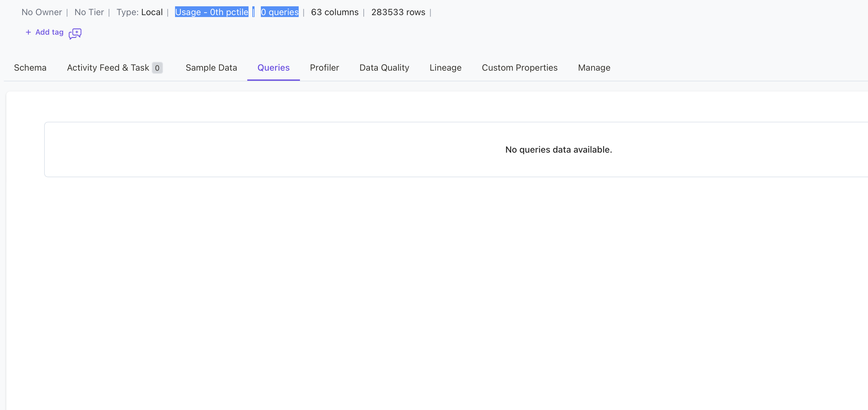This screenshot has height=410, width=868.
Task: Click the 283533 rows label
Action: pos(398,12)
